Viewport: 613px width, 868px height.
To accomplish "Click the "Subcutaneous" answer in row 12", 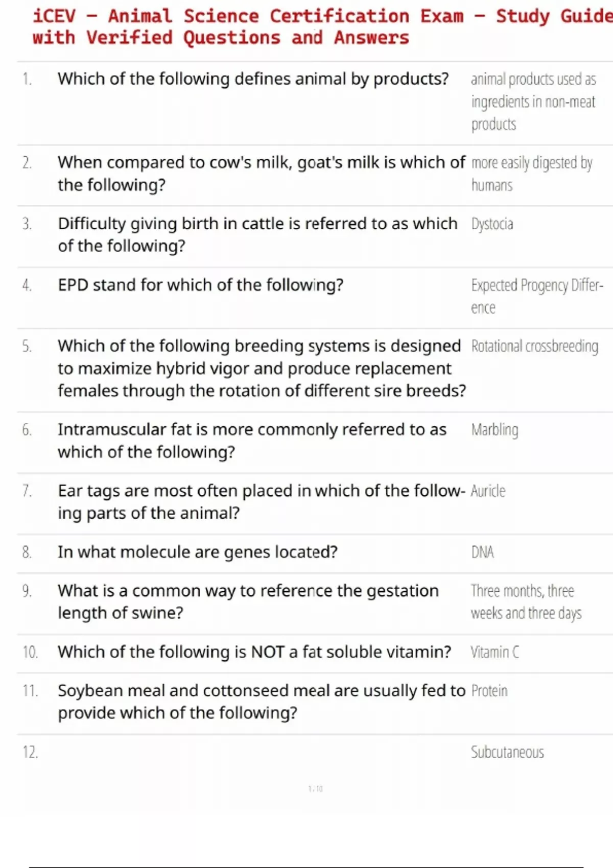I will pyautogui.click(x=507, y=753).
